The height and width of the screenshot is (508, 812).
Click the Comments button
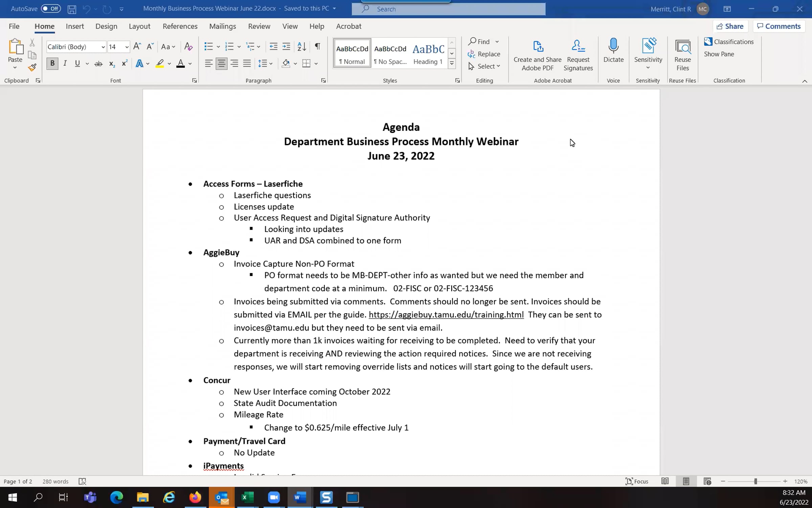[779, 26]
